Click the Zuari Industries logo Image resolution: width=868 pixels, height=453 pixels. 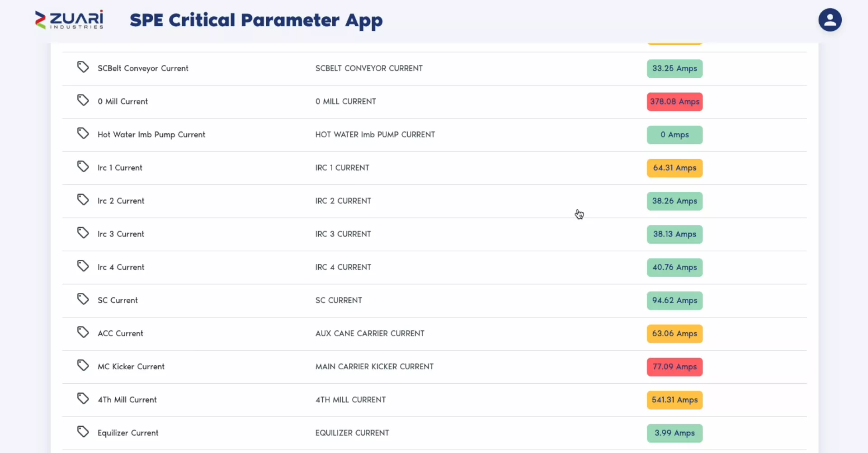[69, 20]
